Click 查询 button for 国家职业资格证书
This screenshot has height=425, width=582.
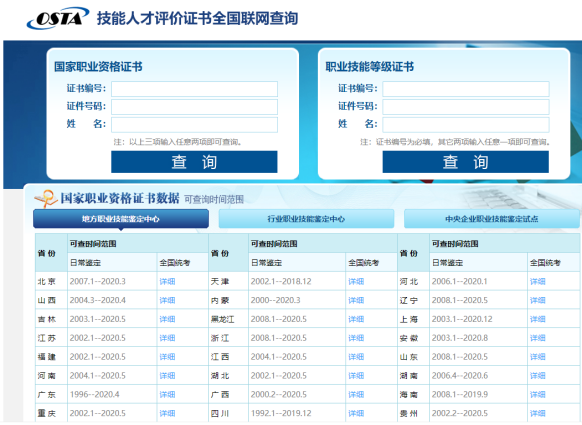(x=194, y=162)
